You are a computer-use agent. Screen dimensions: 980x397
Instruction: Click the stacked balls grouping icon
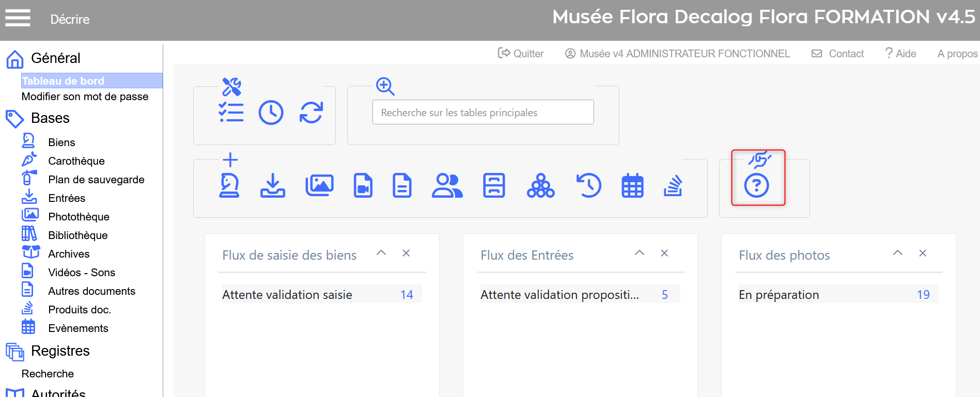pos(541,186)
